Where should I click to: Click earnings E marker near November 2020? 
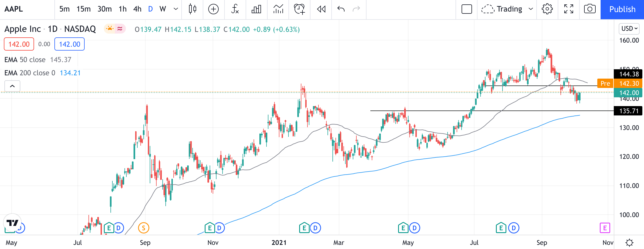(210, 228)
